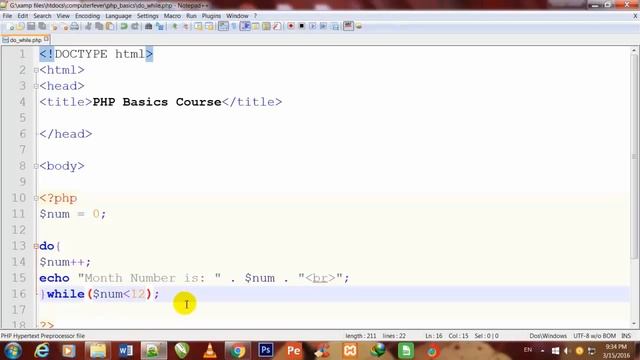The image size is (640, 360).
Task: Click the Redo toolbar icon
Action: tap(135, 27)
